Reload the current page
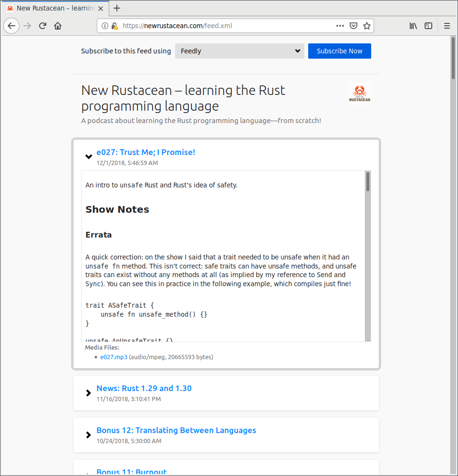The width and height of the screenshot is (458, 476). click(x=42, y=26)
